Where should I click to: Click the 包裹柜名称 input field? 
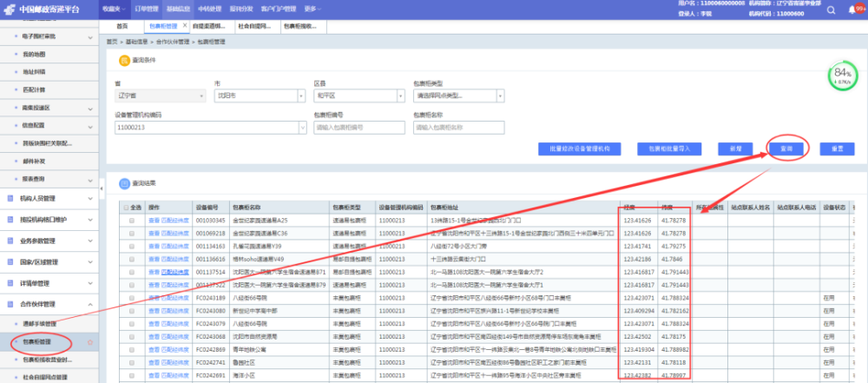[x=459, y=128]
